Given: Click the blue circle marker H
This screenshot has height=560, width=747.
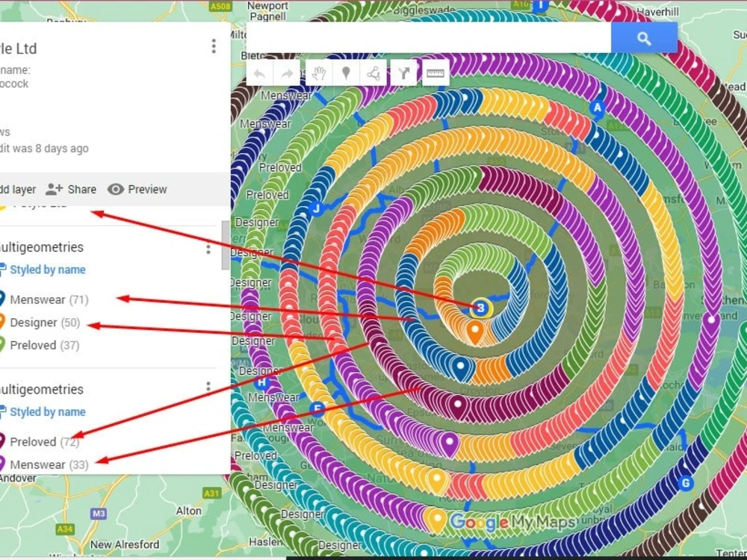Looking at the screenshot, I should tap(261, 382).
